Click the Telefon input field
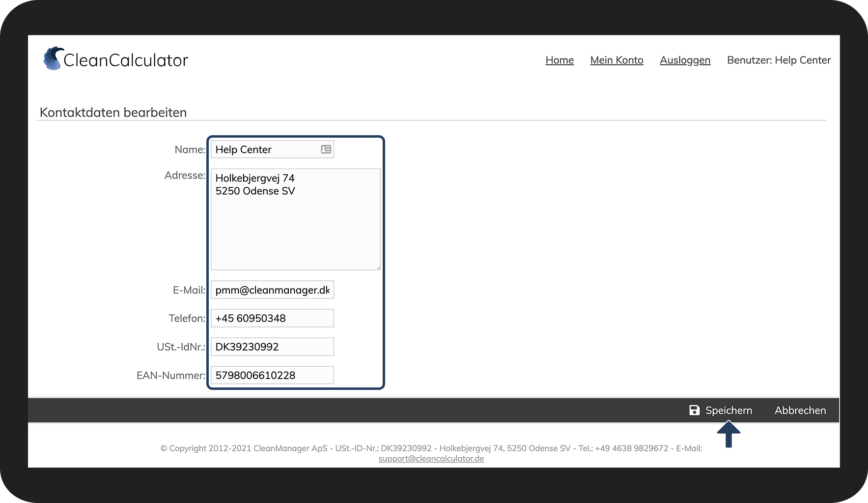 click(x=272, y=318)
